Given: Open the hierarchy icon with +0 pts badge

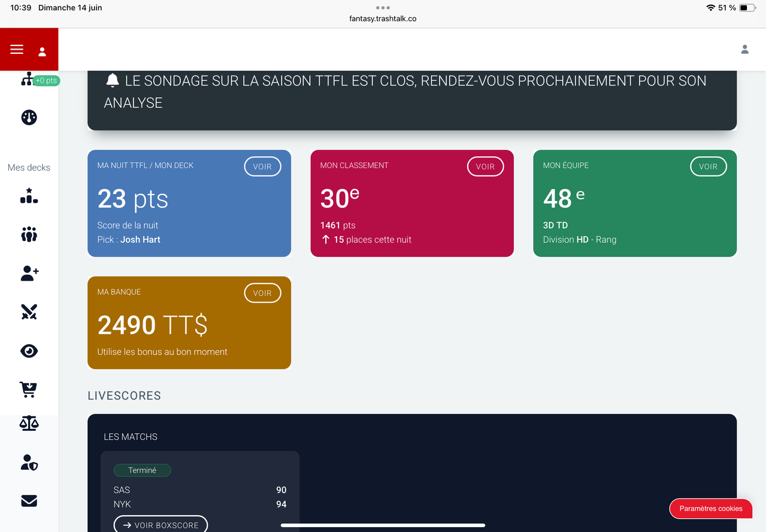Looking at the screenshot, I should pyautogui.click(x=26, y=79).
